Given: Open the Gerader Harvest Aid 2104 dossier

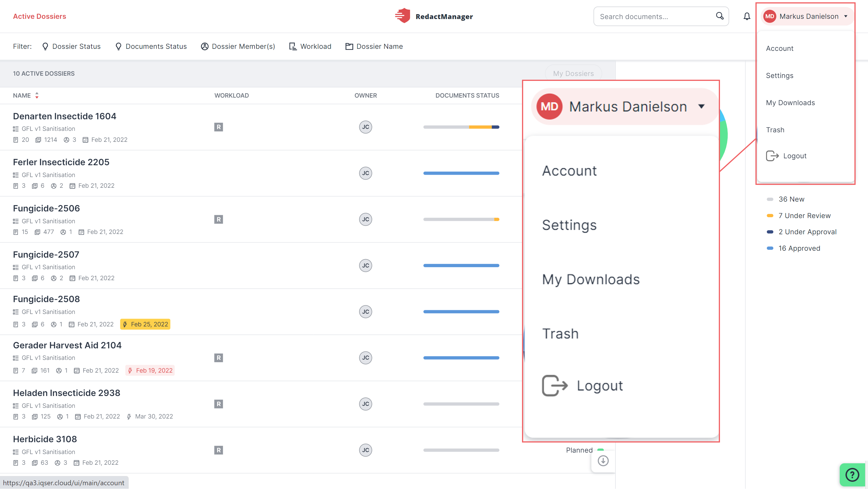Looking at the screenshot, I should coord(68,345).
